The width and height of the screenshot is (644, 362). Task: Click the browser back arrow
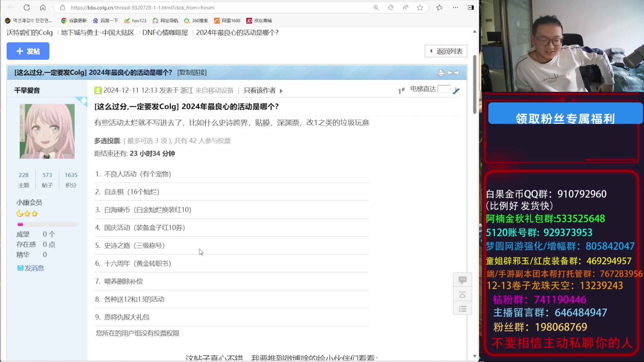pos(10,7)
